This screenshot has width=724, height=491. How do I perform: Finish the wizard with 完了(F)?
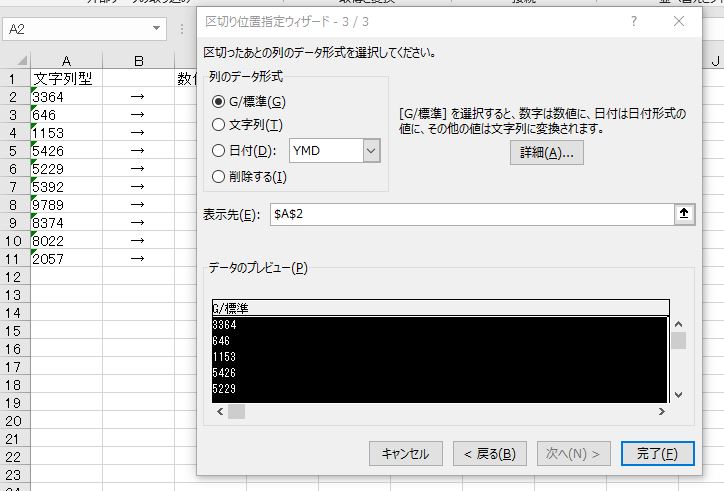tap(658, 454)
